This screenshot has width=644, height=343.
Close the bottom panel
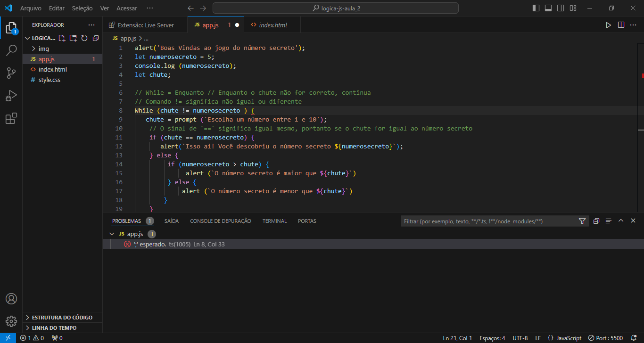tap(633, 221)
